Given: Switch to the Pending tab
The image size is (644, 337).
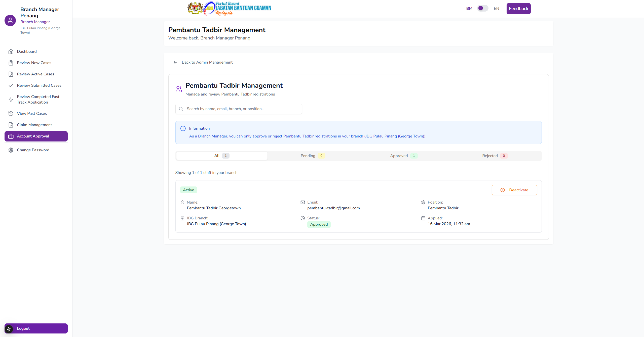Looking at the screenshot, I should [313, 156].
